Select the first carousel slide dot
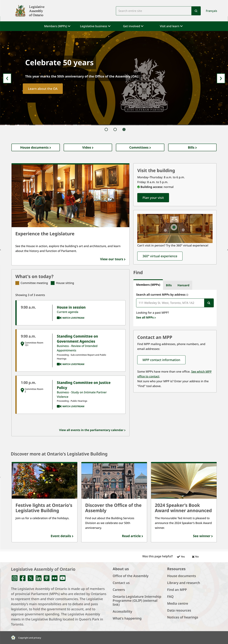Viewport: 228px width, 644px height. click(x=106, y=129)
